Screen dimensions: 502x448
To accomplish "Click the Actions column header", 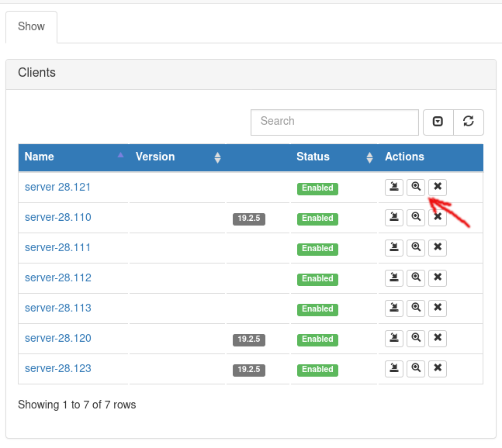I will click(405, 157).
